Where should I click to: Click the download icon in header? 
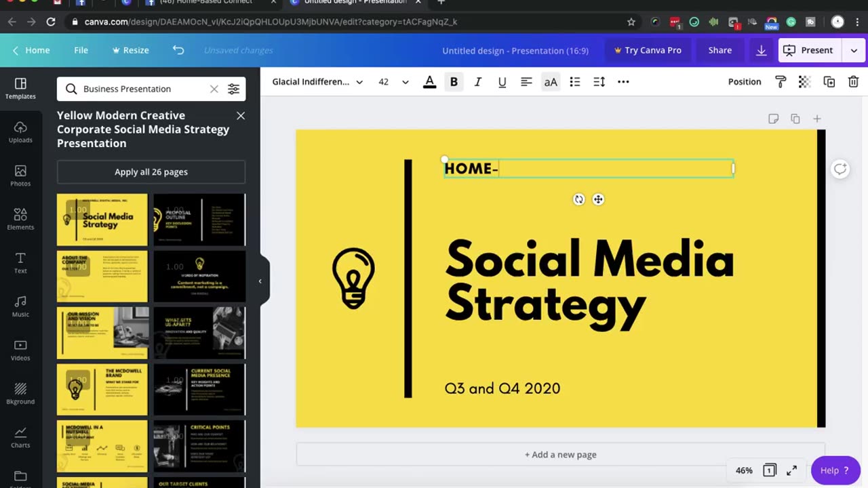[762, 50]
